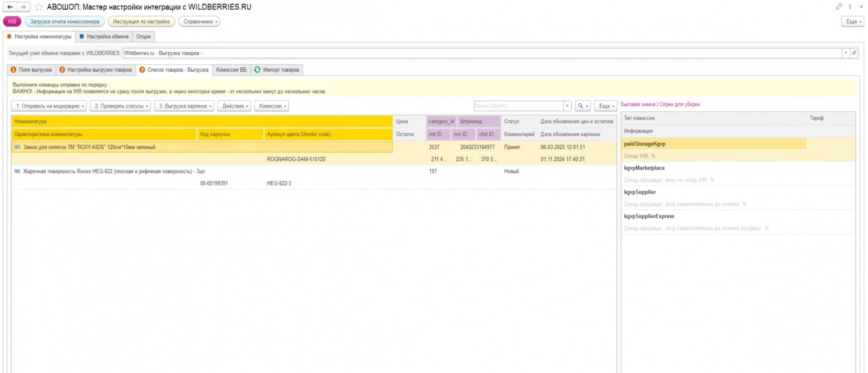This screenshot has height=373, width=868.
Task: Click the back navigation arrow
Action: click(x=10, y=7)
